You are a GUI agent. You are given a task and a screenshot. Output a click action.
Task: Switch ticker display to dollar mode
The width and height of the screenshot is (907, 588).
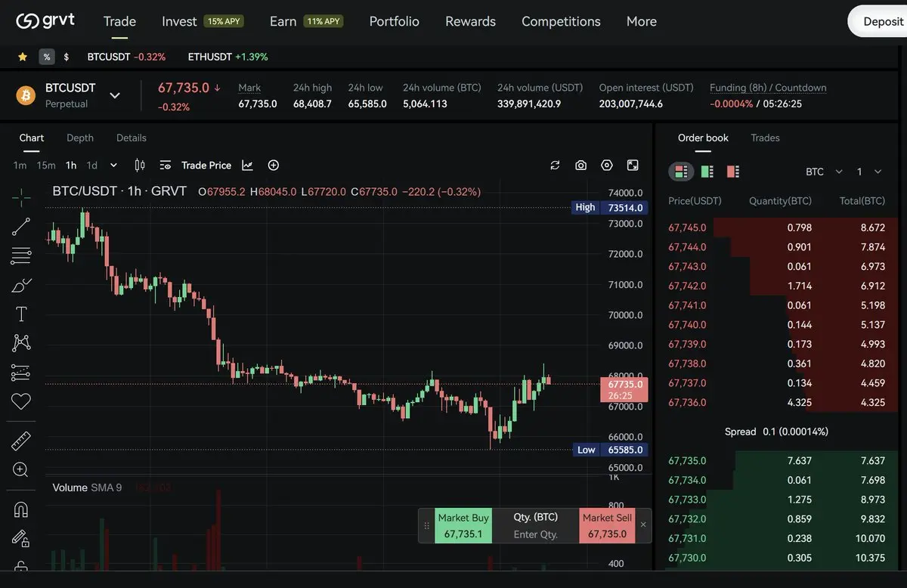(67, 57)
